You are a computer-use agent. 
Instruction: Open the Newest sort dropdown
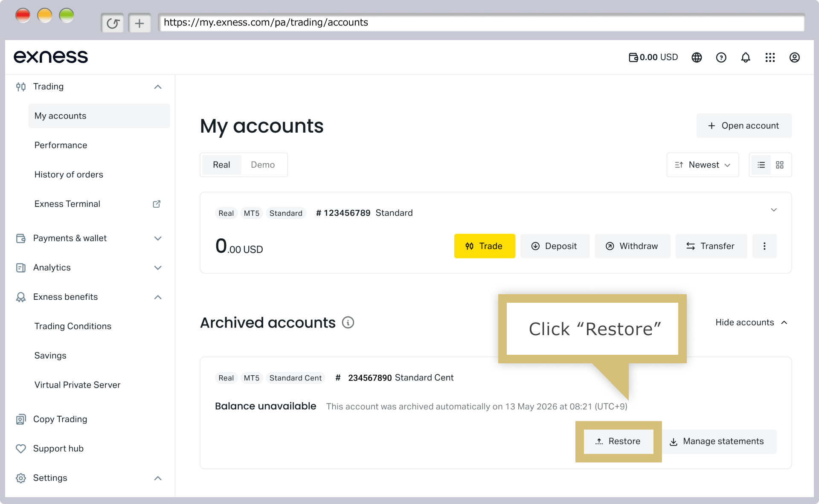[703, 165]
